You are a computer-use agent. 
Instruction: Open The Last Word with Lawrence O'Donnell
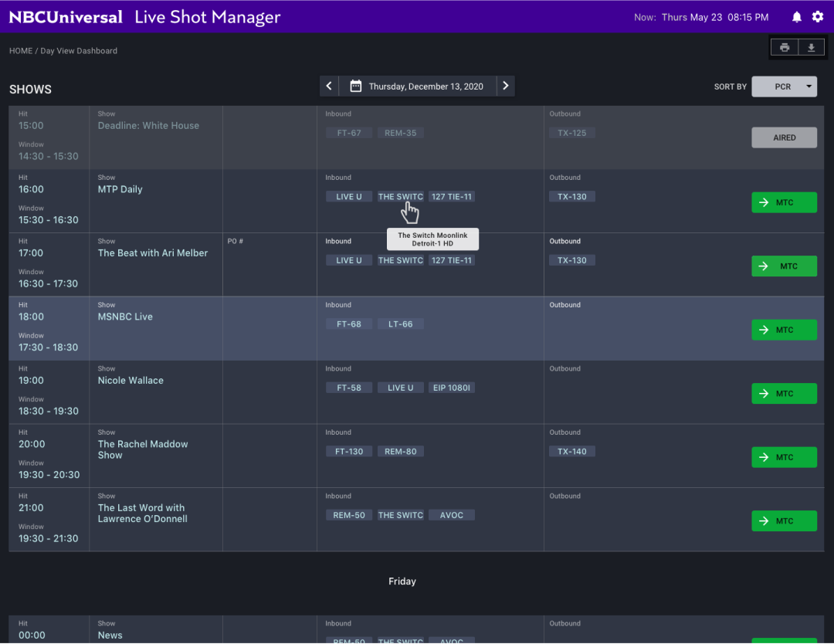pos(143,514)
